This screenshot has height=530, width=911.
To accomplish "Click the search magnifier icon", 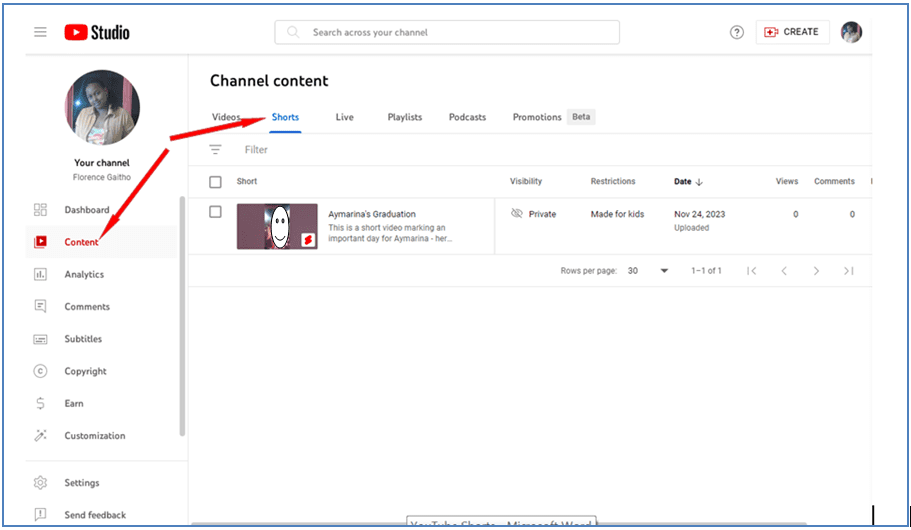I will coord(293,32).
